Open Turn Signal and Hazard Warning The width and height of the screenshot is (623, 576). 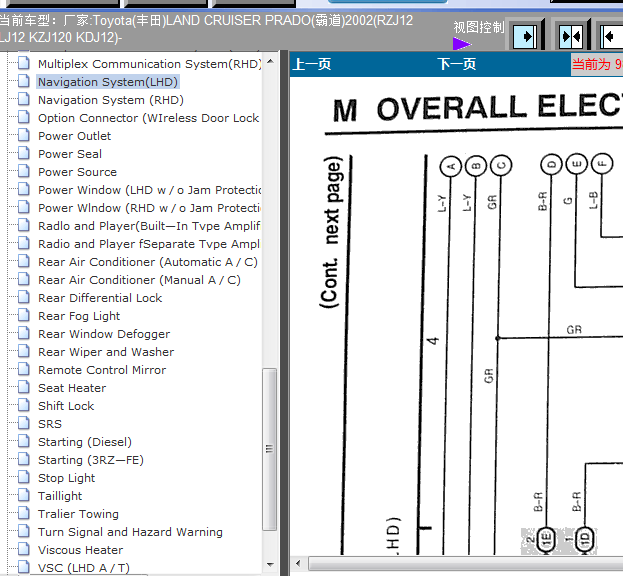[x=130, y=532]
